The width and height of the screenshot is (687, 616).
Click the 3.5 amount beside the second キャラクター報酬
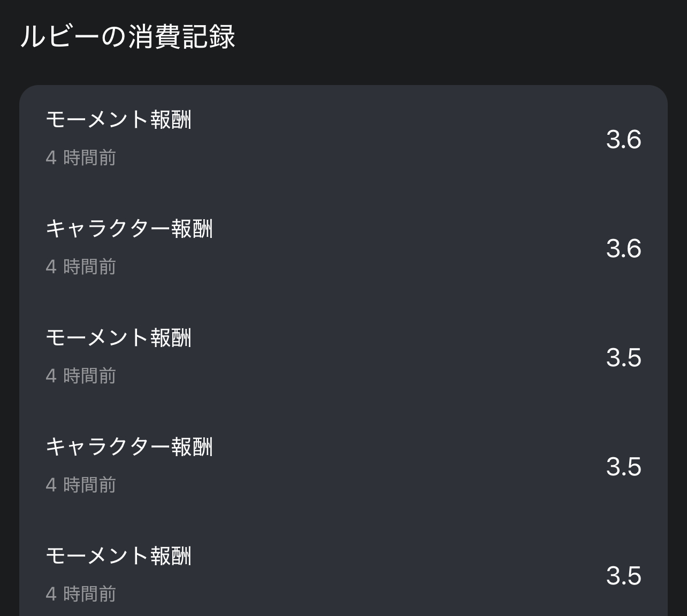[x=623, y=467]
